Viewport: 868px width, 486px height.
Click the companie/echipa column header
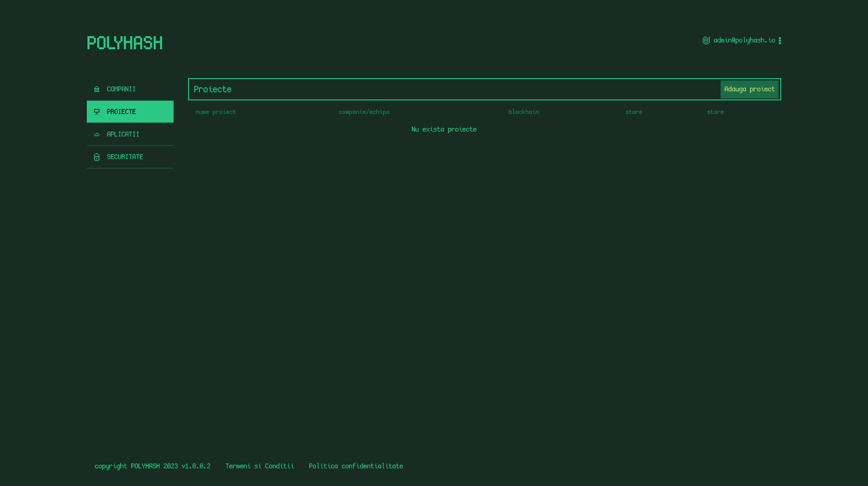coord(364,112)
